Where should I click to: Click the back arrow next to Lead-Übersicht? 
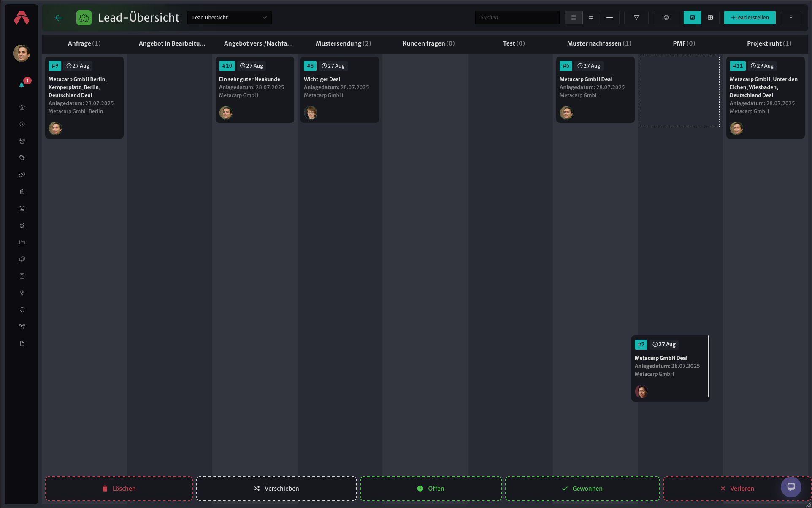(59, 18)
